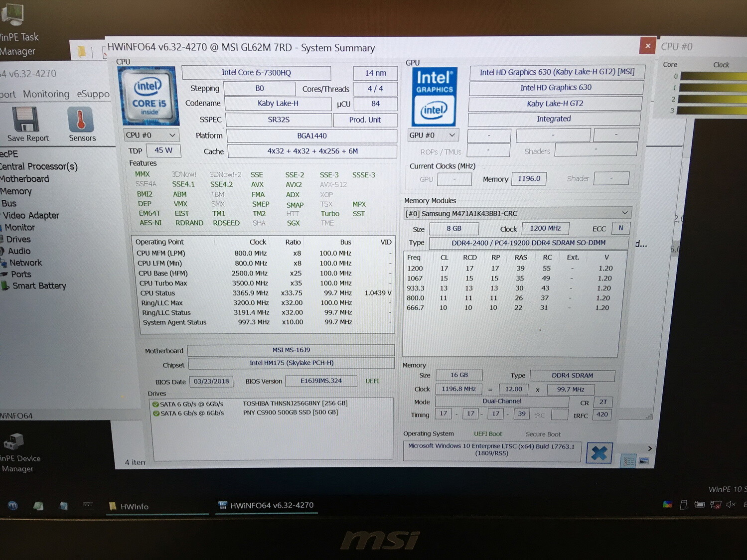The image size is (747, 560).
Task: Select Video Adapter in the device tree
Action: pyautogui.click(x=30, y=215)
